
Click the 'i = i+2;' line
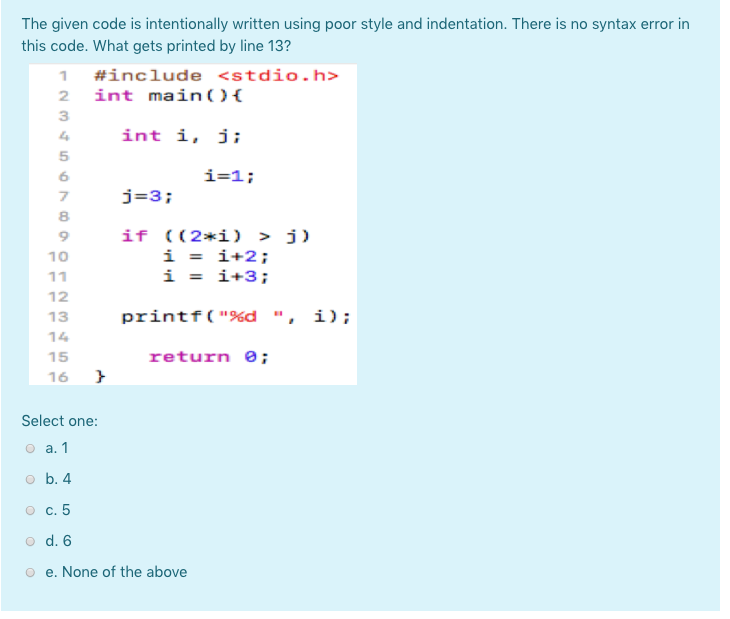click(x=216, y=256)
